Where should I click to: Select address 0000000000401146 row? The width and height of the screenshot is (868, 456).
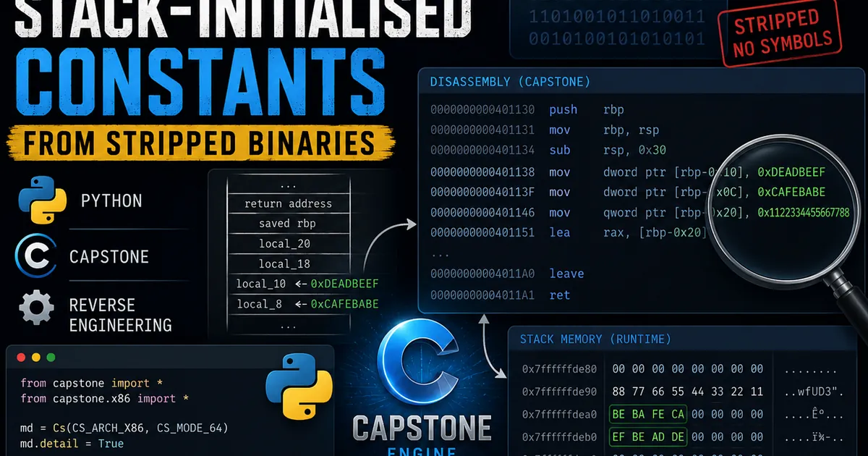(482, 213)
